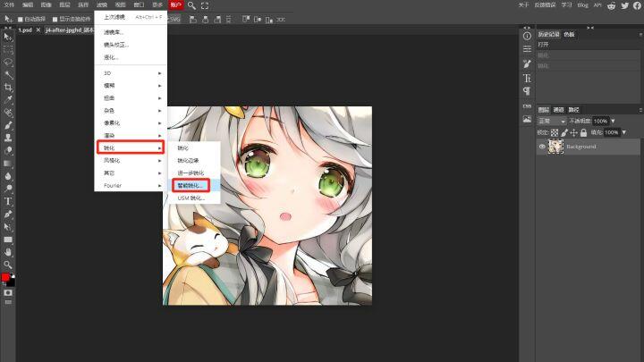Screen dimensions: 644x362
Task: Open the CSS panel icon
Action: 527,105
